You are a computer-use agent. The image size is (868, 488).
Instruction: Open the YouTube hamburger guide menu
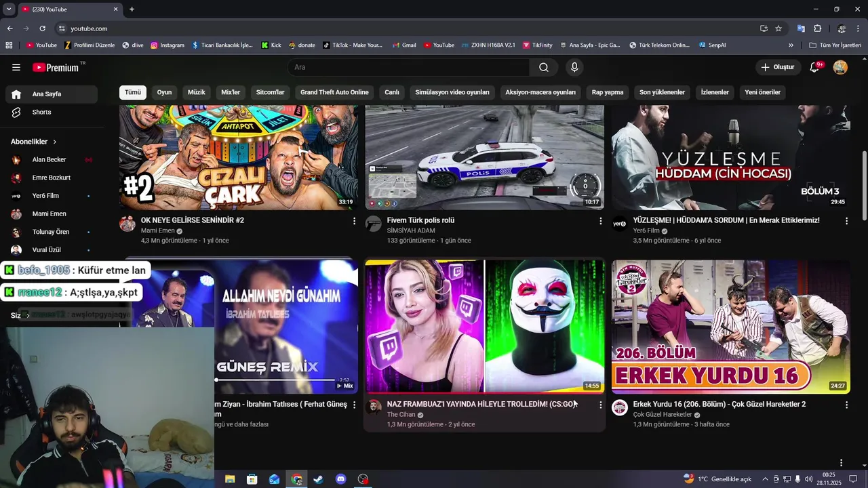[16, 67]
